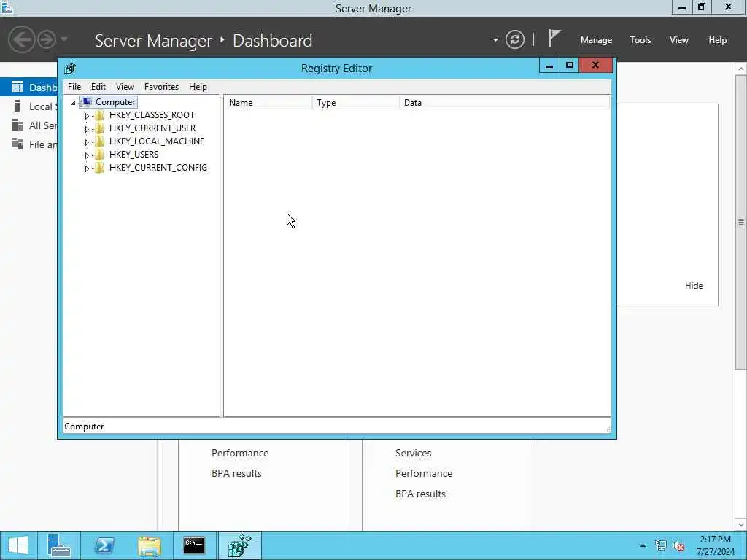
Task: Click the Data column header
Action: [x=505, y=102]
